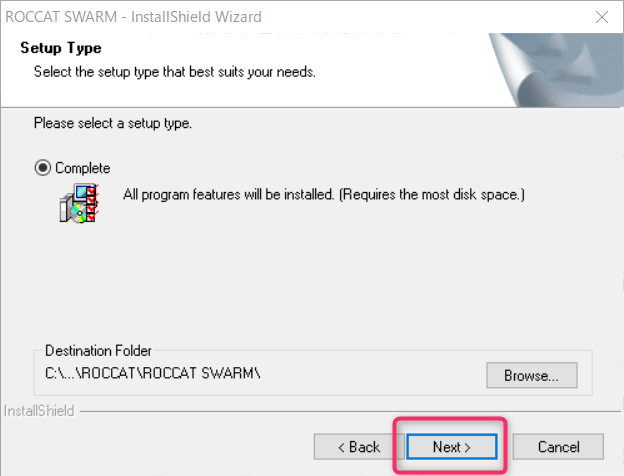Click the Complete setup installer icon
This screenshot has width=624, height=476.
click(79, 203)
